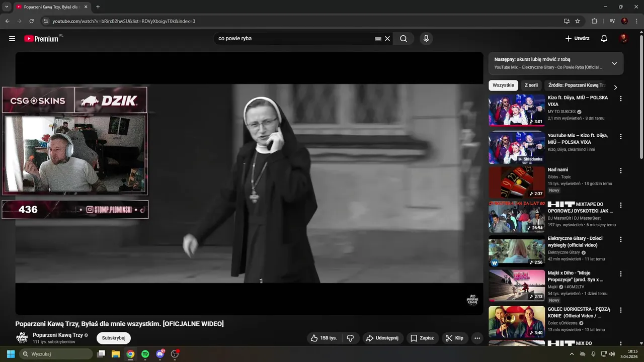Open Nad nami by Gibbs thumbnail
The height and width of the screenshot is (362, 644).
[517, 182]
